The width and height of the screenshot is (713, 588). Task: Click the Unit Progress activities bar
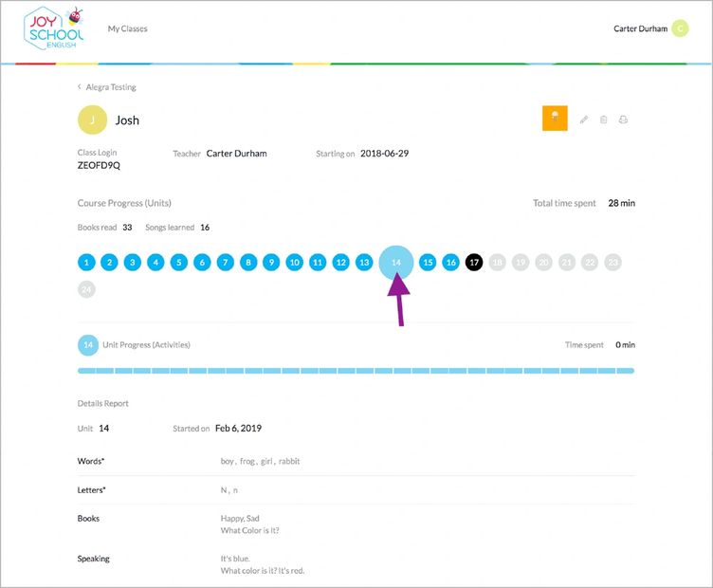(x=356, y=371)
